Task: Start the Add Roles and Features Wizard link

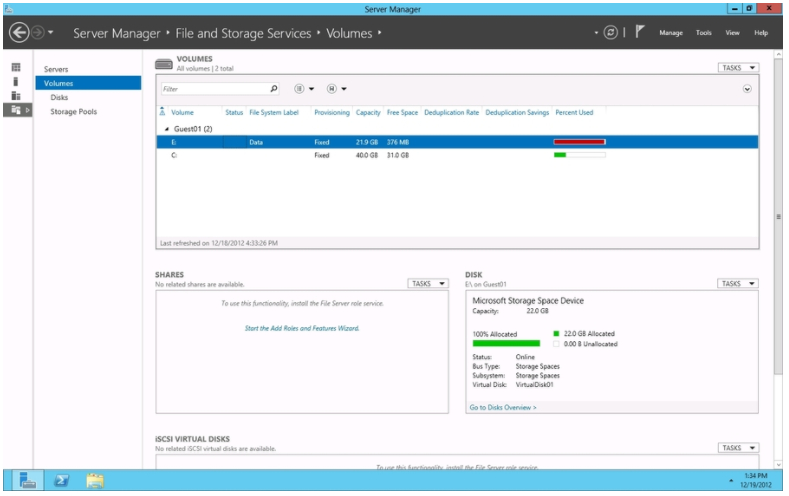Action: click(302, 328)
